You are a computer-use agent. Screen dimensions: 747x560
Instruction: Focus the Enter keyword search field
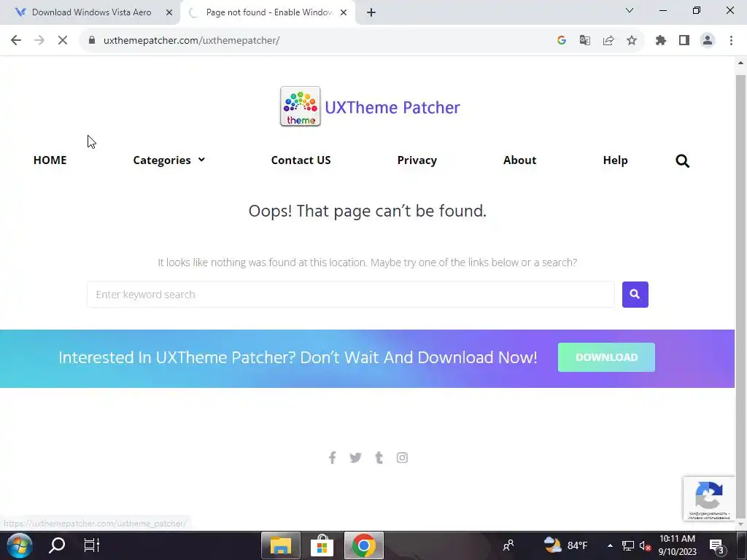(x=351, y=295)
